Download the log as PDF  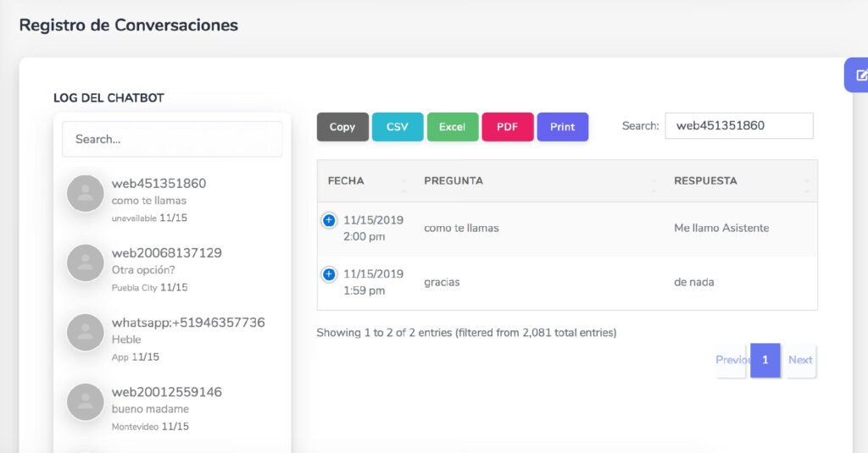[x=507, y=127]
